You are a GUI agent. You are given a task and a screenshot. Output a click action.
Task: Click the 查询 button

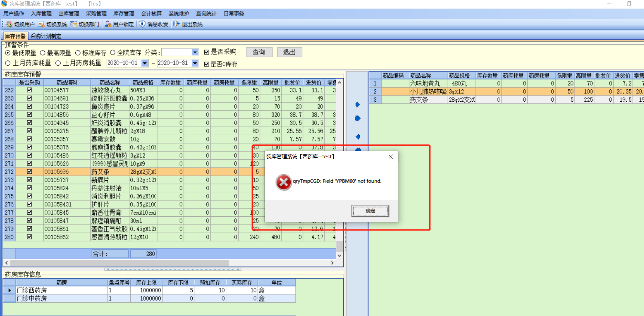259,52
